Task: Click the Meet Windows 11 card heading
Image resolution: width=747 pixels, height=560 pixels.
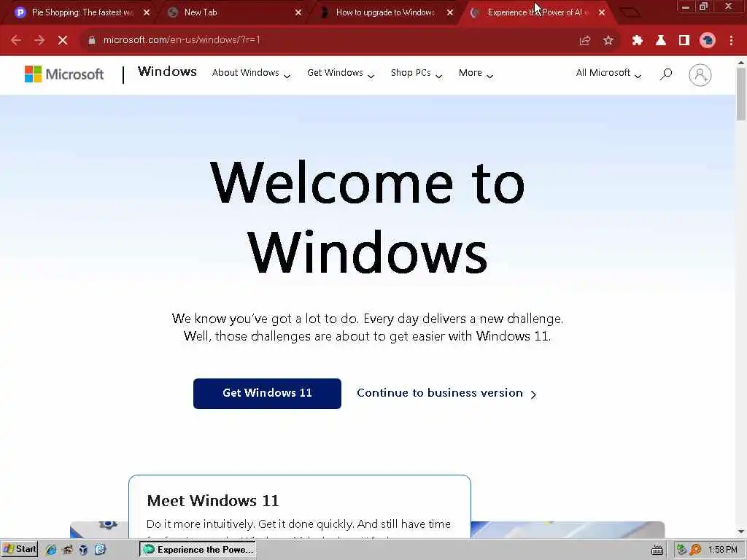Action: (213, 501)
